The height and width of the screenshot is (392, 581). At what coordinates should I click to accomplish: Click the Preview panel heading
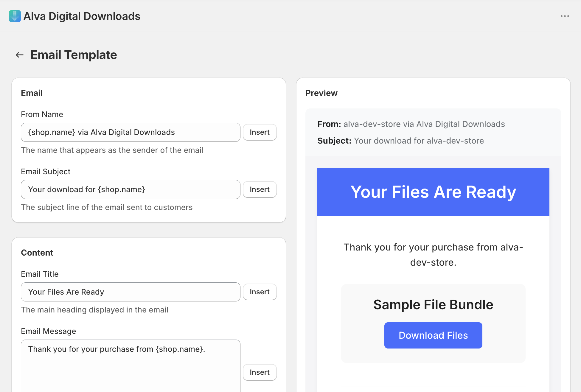click(321, 93)
